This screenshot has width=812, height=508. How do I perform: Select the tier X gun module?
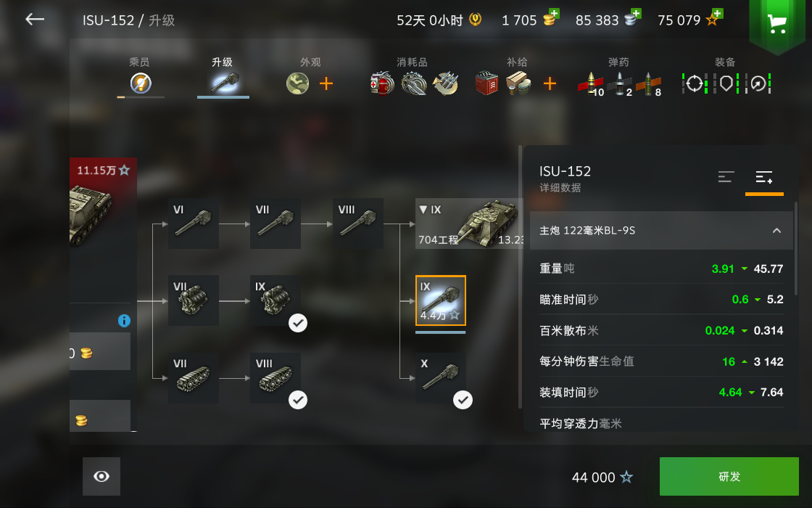(x=441, y=378)
